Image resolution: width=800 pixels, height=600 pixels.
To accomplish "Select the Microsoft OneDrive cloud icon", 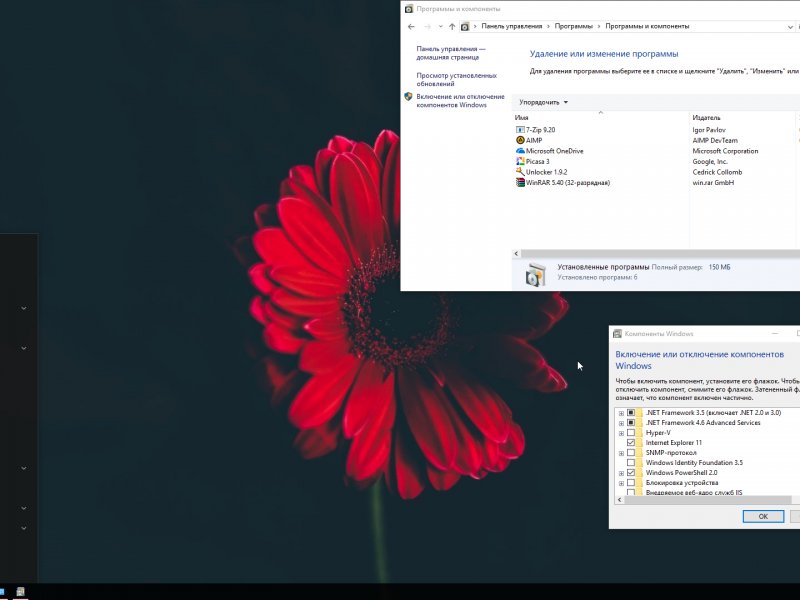I will point(520,151).
